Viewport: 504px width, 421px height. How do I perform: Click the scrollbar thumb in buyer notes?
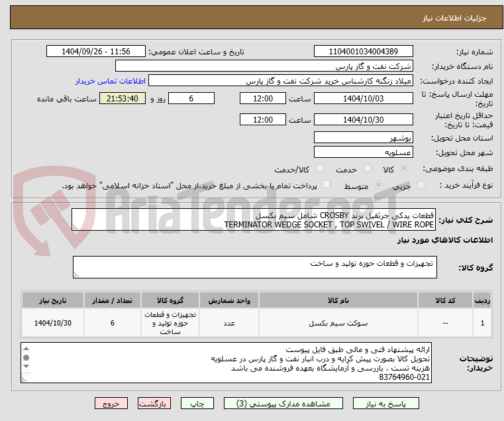click(26, 357)
